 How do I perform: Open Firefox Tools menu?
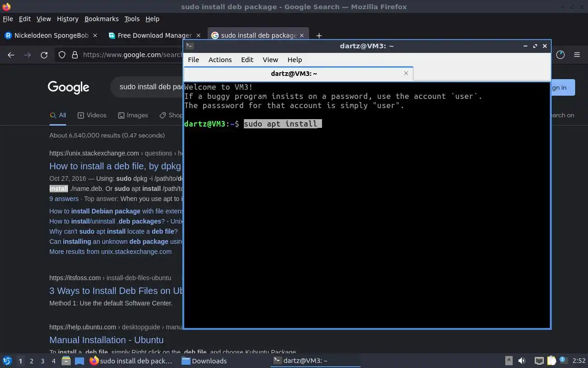click(x=132, y=19)
